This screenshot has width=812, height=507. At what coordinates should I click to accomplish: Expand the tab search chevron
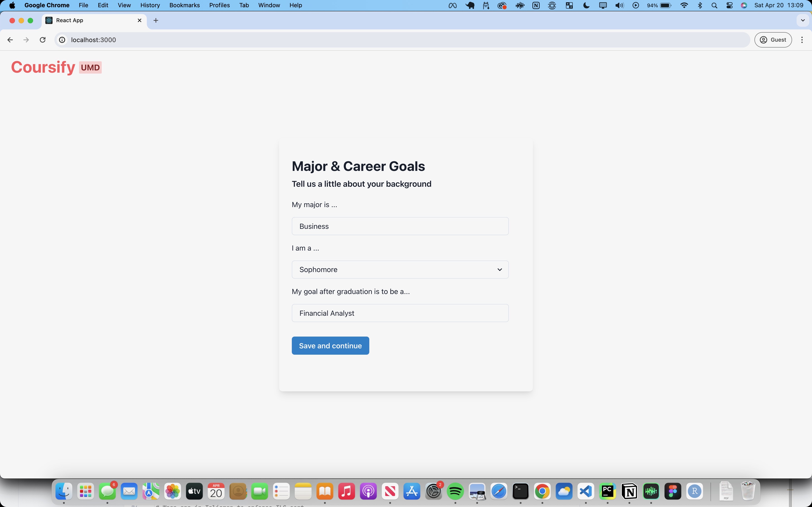[x=803, y=20]
